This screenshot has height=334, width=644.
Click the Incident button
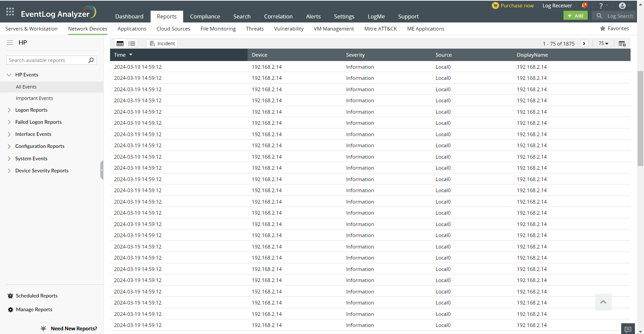click(x=162, y=44)
